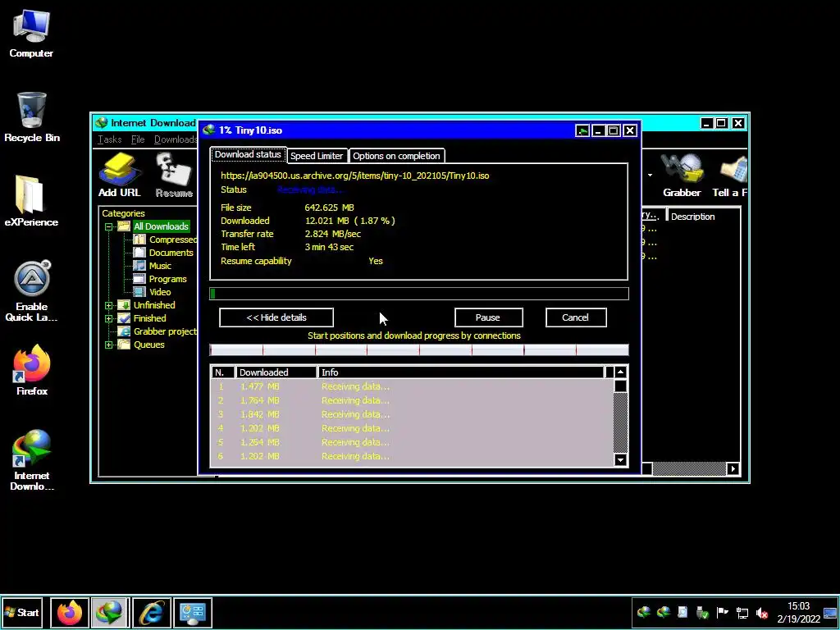Switch to the Speed Limiter tab
This screenshot has width=840, height=630.
tap(317, 156)
